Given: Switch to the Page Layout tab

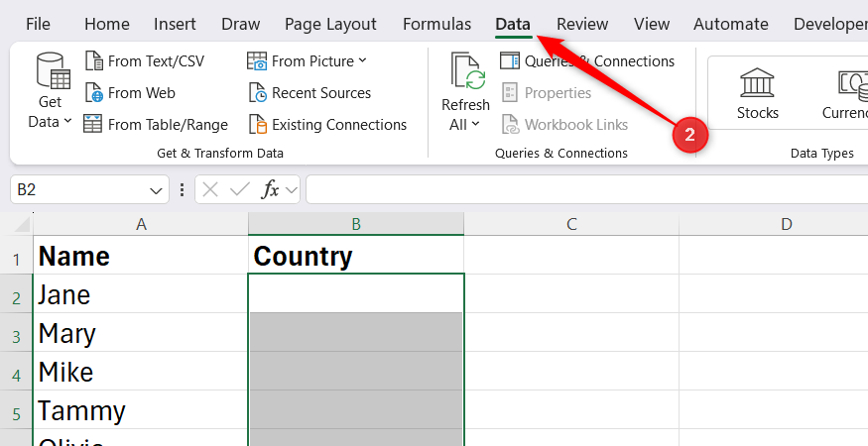Looking at the screenshot, I should (330, 24).
